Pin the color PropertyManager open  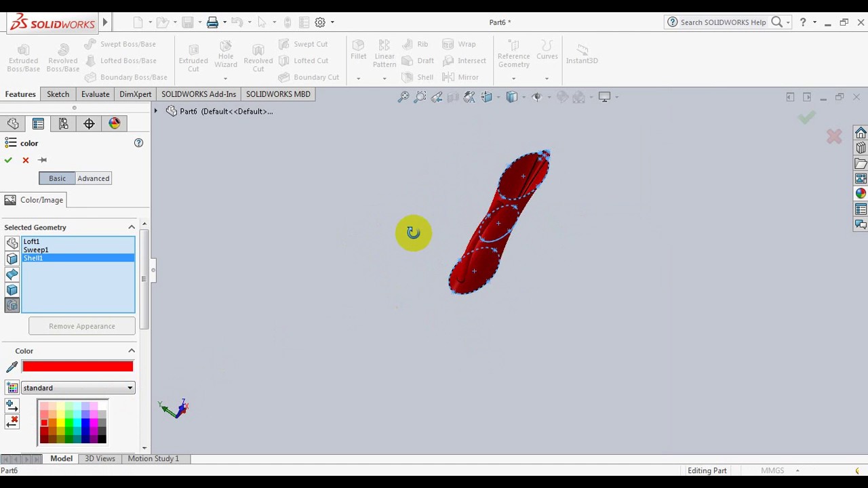click(x=42, y=160)
